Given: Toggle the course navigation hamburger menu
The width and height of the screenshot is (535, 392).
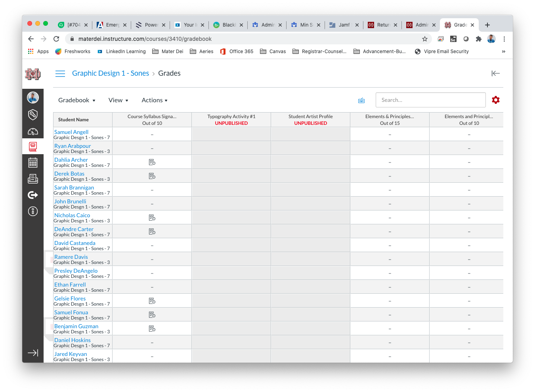Looking at the screenshot, I should pos(60,74).
